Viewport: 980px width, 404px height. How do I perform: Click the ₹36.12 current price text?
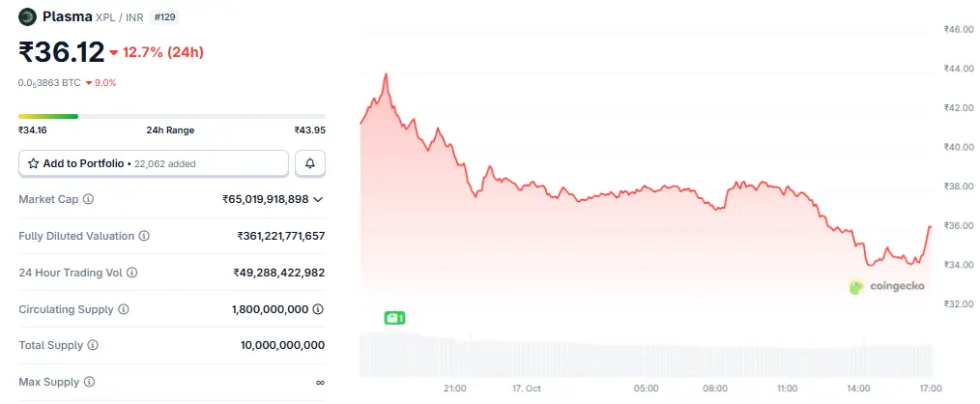pos(61,52)
